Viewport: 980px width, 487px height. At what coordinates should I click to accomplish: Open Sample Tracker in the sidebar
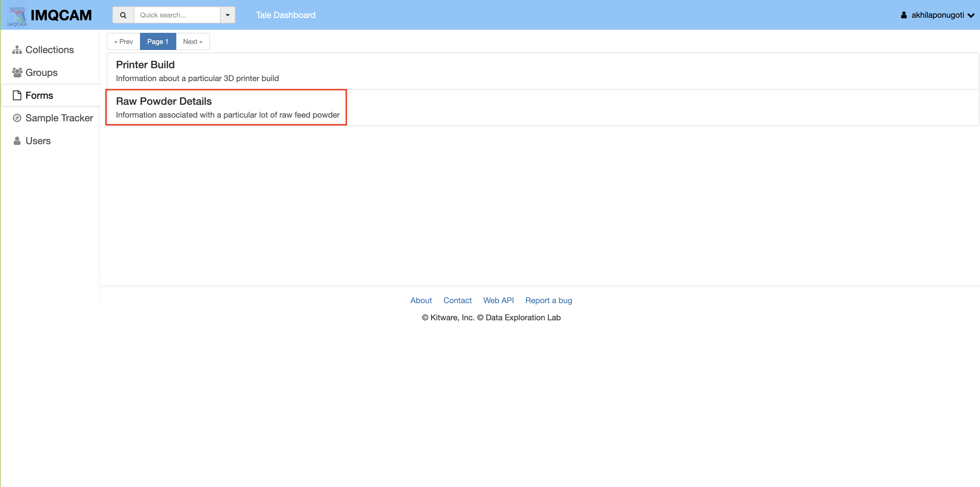(x=50, y=118)
